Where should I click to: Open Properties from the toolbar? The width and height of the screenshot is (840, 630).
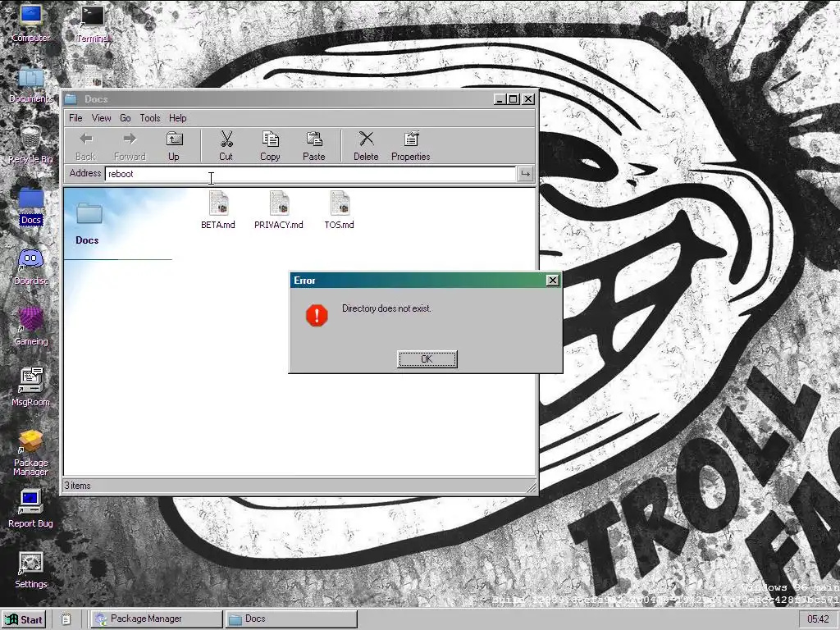pos(410,146)
